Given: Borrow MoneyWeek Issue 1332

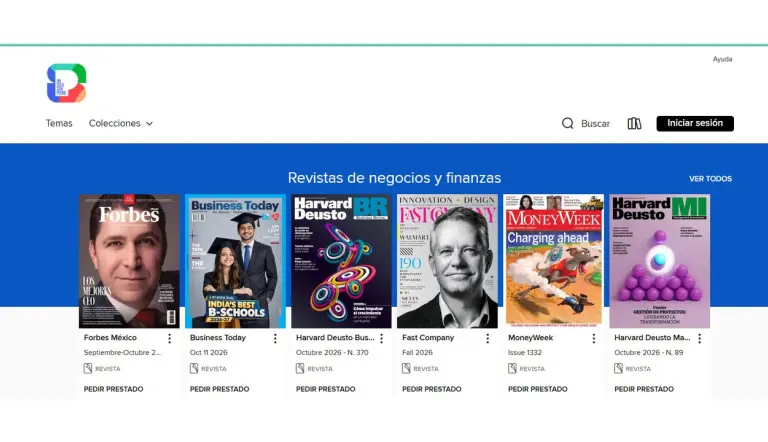Looking at the screenshot, I should coord(538,389).
